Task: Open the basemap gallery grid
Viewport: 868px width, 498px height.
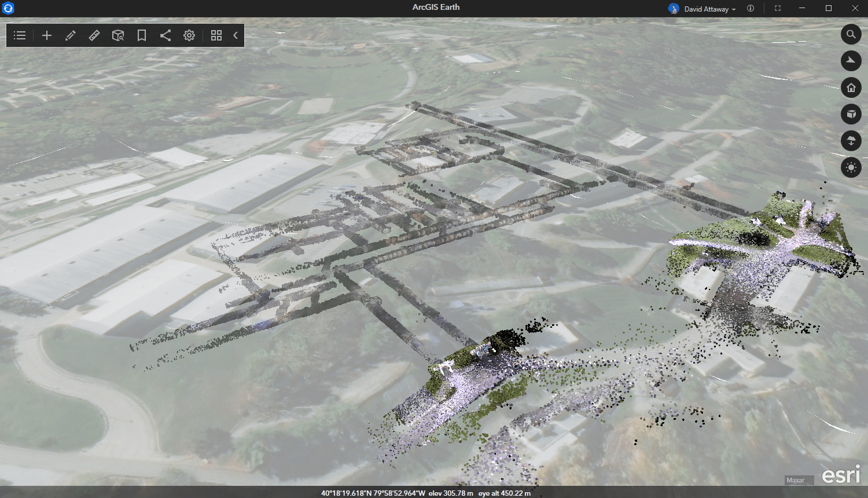Action: [216, 35]
